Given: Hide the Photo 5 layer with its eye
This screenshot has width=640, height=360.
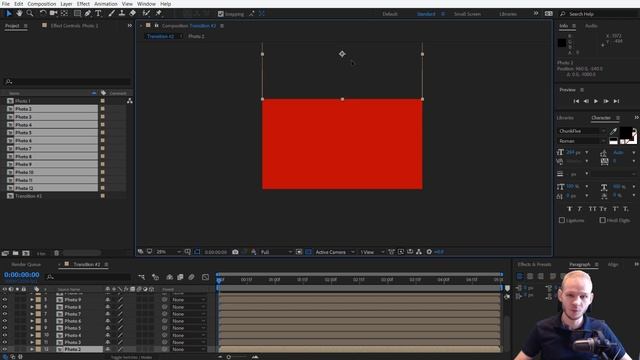Looking at the screenshot, I should [5, 328].
